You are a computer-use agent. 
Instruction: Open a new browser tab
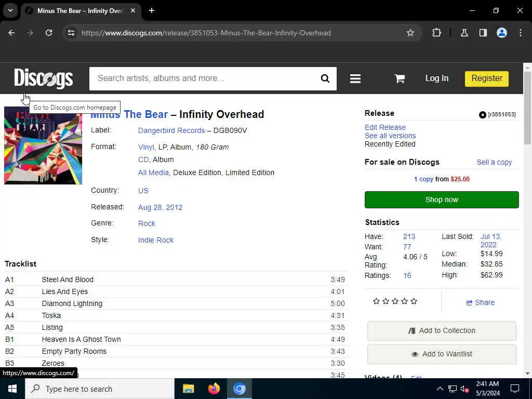152,10
